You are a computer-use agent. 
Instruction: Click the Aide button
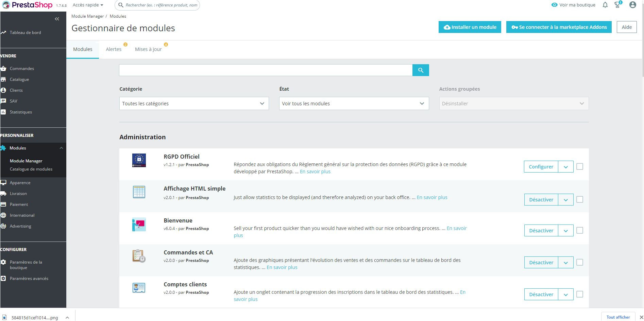click(627, 27)
